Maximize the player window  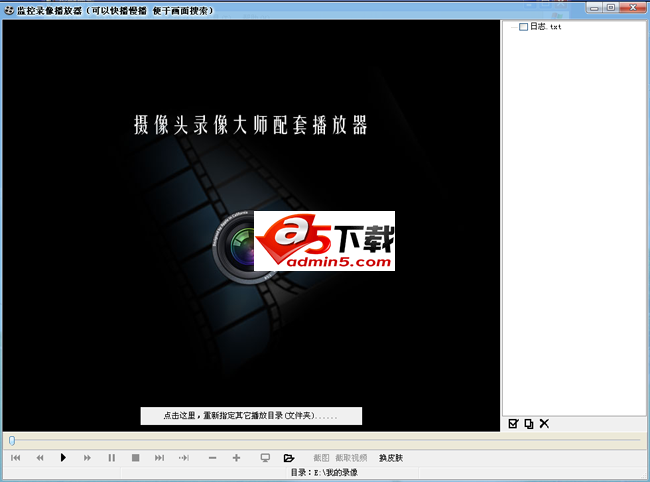coord(611,7)
